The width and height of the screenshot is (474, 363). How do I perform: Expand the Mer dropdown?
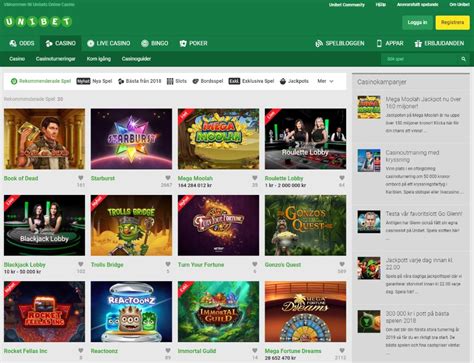click(x=325, y=81)
